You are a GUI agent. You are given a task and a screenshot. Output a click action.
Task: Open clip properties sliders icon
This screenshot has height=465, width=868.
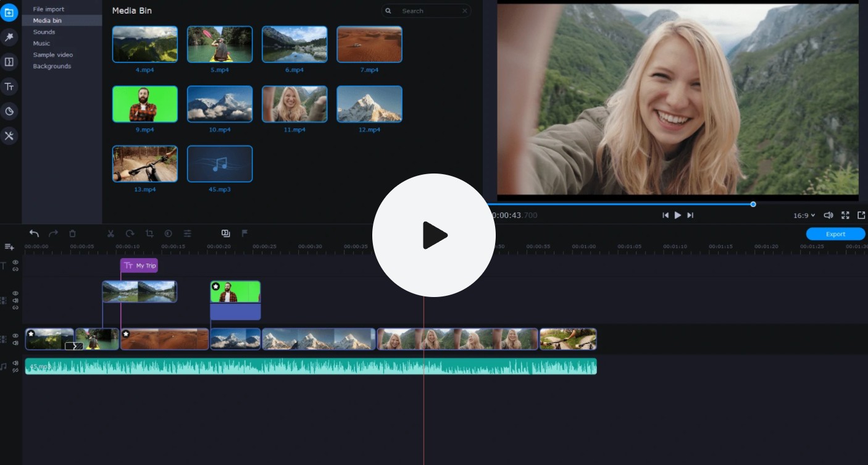pyautogui.click(x=188, y=233)
